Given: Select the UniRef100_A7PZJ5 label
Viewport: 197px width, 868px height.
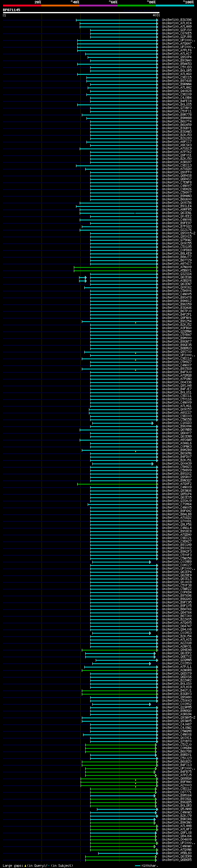Looking at the screenshot, I should tap(177, 775).
